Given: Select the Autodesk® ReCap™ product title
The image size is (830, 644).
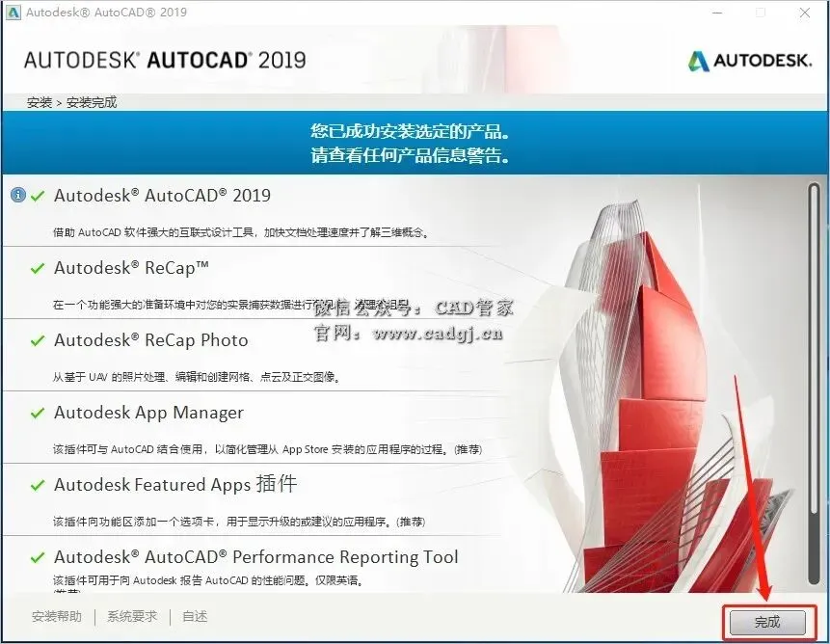Looking at the screenshot, I should [132, 268].
